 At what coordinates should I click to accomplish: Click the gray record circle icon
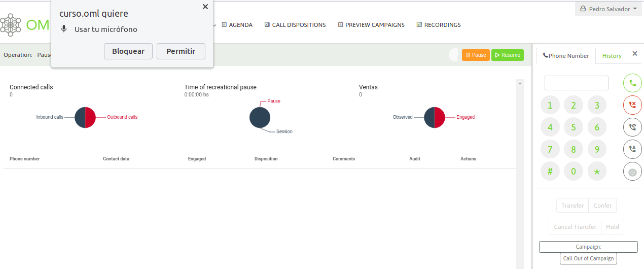(632, 172)
